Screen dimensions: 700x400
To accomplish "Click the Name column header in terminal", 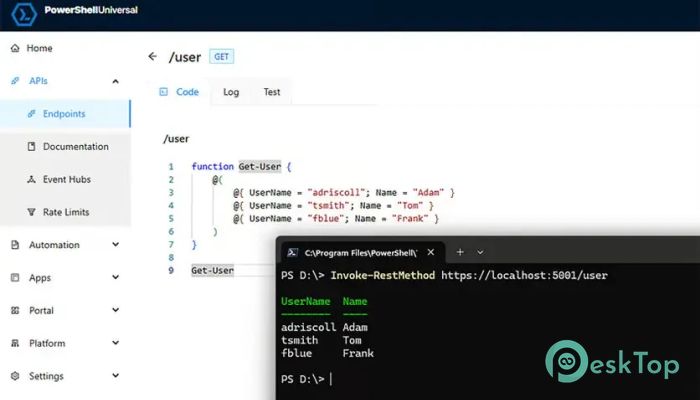I will pos(355,301).
